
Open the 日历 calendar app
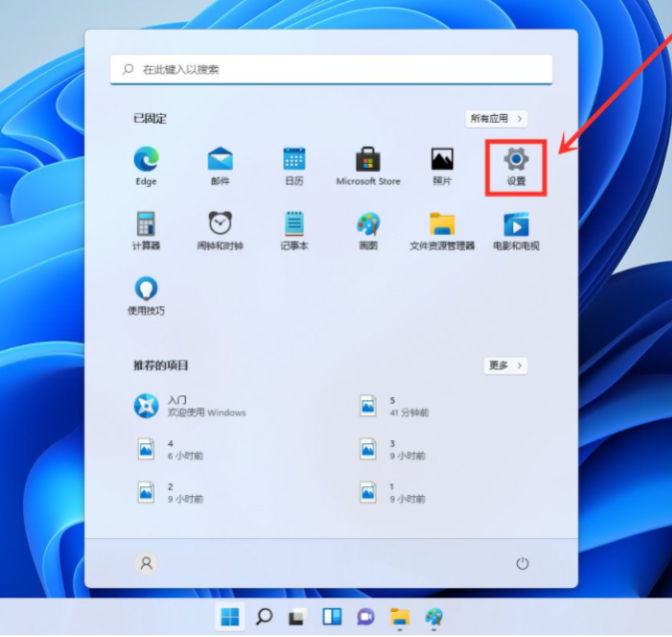tap(294, 167)
